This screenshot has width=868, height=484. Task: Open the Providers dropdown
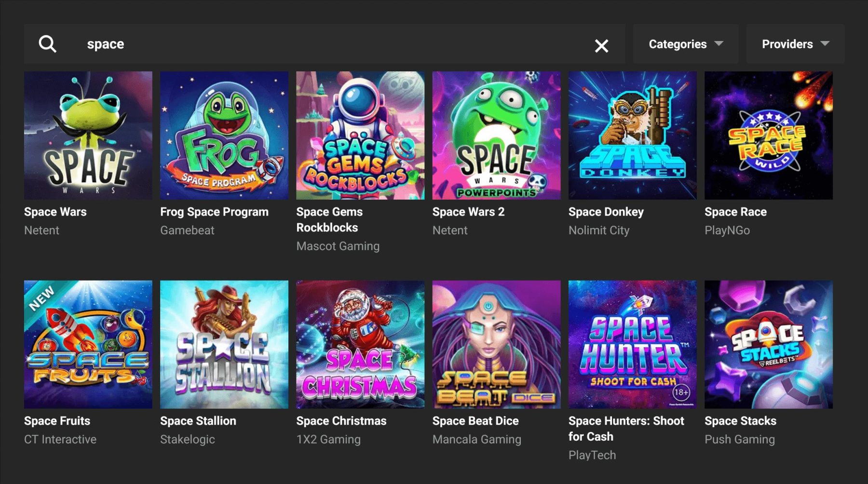[795, 44]
